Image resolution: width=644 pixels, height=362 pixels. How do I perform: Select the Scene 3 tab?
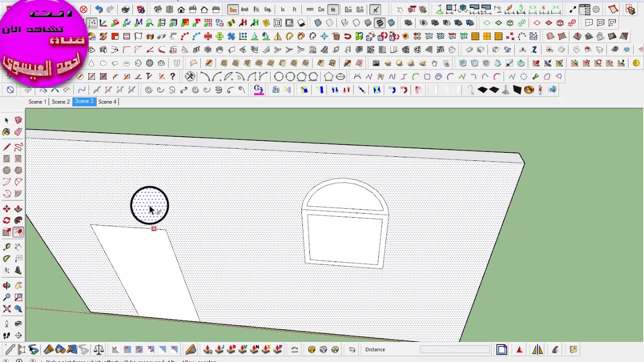[x=84, y=102]
